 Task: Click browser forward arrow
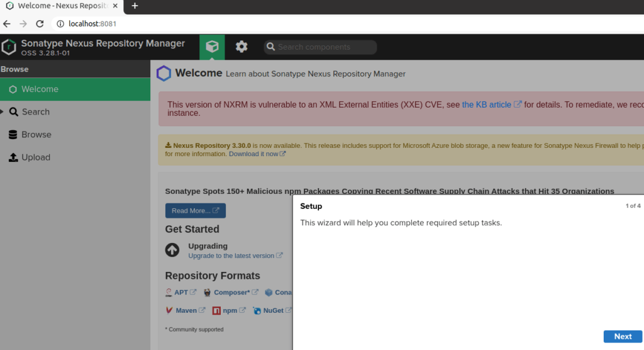point(23,24)
